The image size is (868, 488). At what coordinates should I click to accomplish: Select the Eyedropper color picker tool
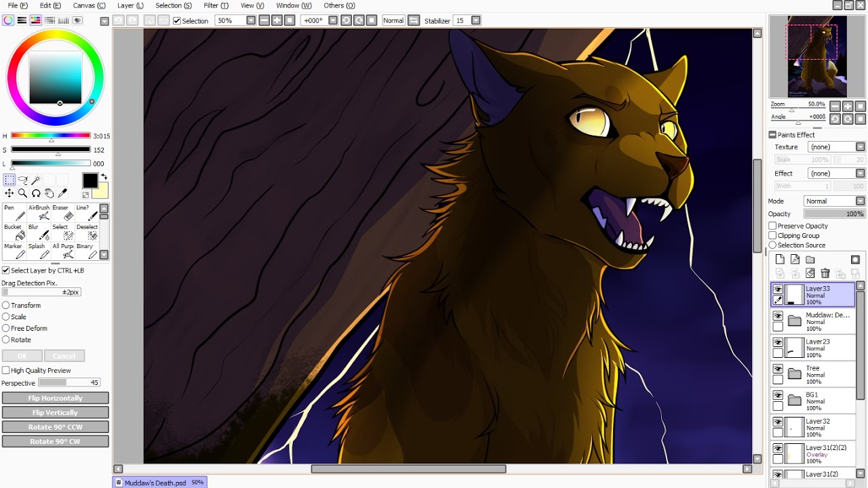pyautogui.click(x=63, y=193)
